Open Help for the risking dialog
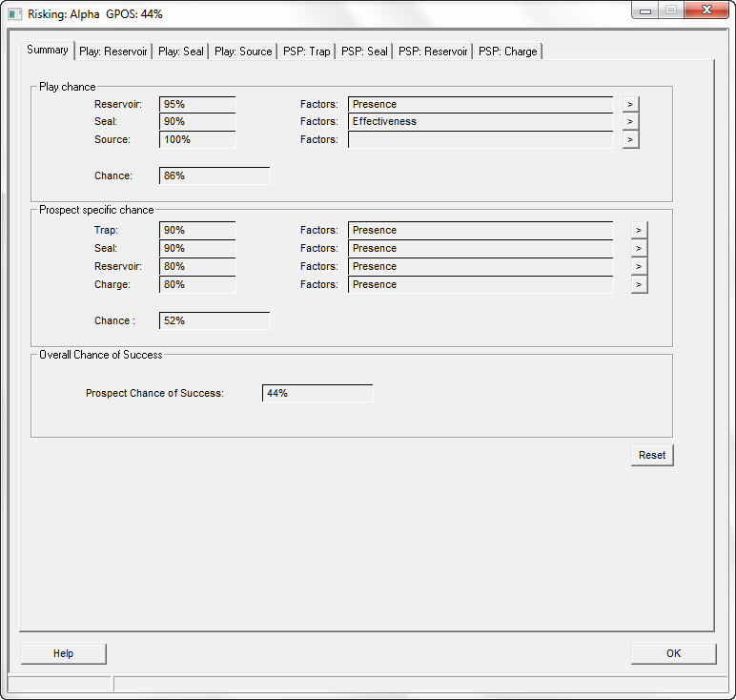Viewport: 736px width, 700px height. 63,653
